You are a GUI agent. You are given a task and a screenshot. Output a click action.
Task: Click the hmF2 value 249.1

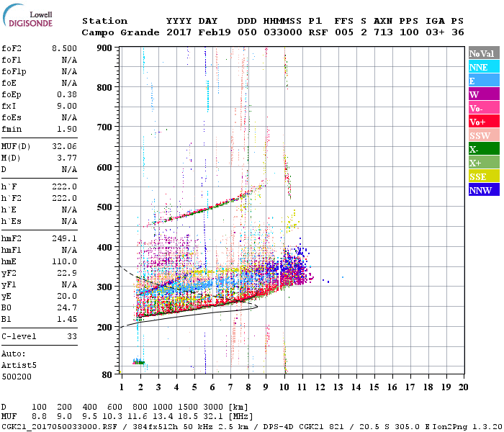pos(64,238)
